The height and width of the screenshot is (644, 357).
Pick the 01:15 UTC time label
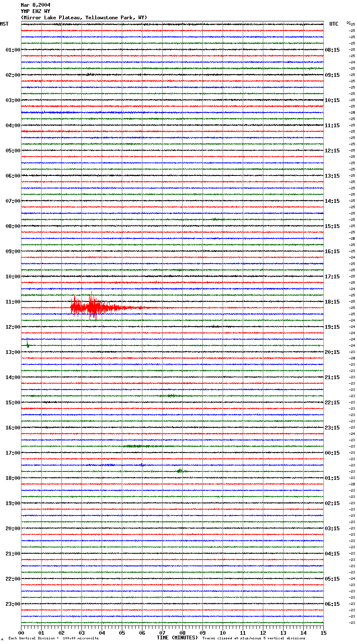[332, 478]
